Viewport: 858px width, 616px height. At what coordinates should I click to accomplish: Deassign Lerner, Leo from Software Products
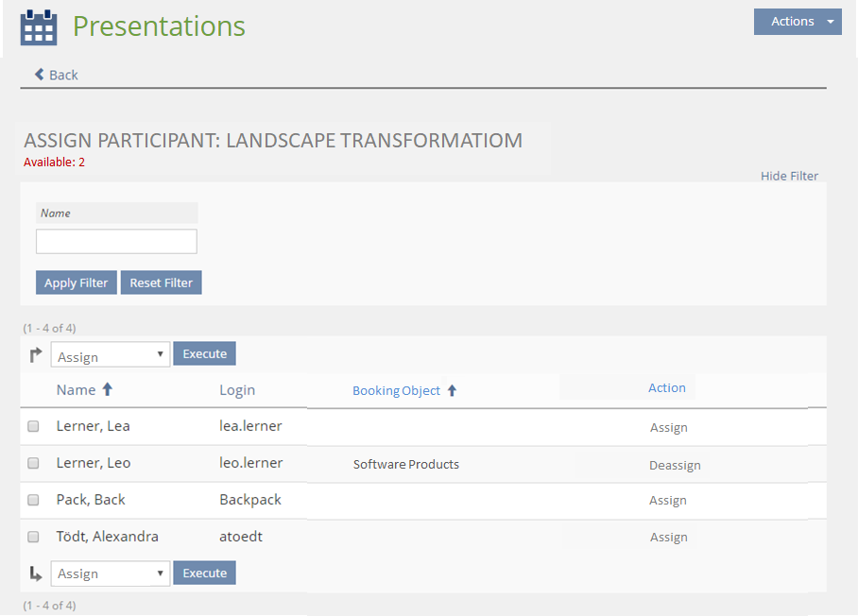(674, 465)
